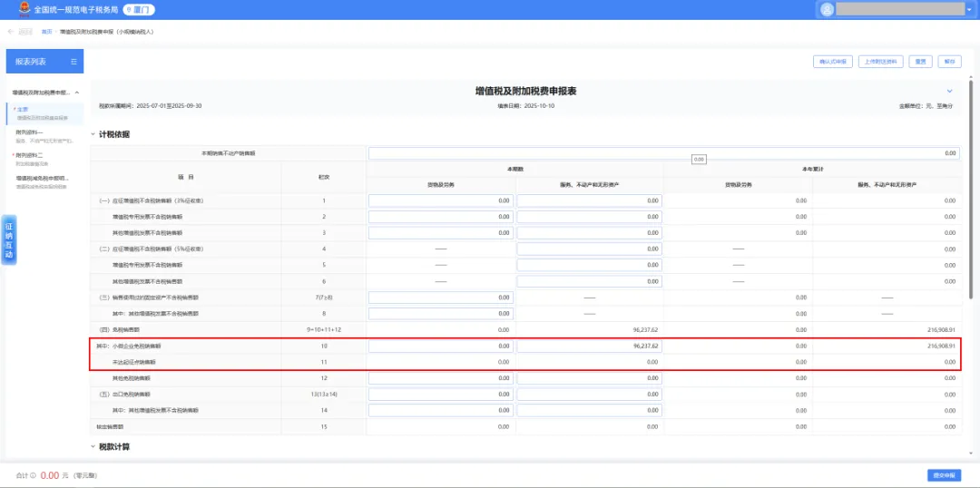This screenshot has width=980, height=488.
Task: Click the user avatar icon
Action: (826, 9)
